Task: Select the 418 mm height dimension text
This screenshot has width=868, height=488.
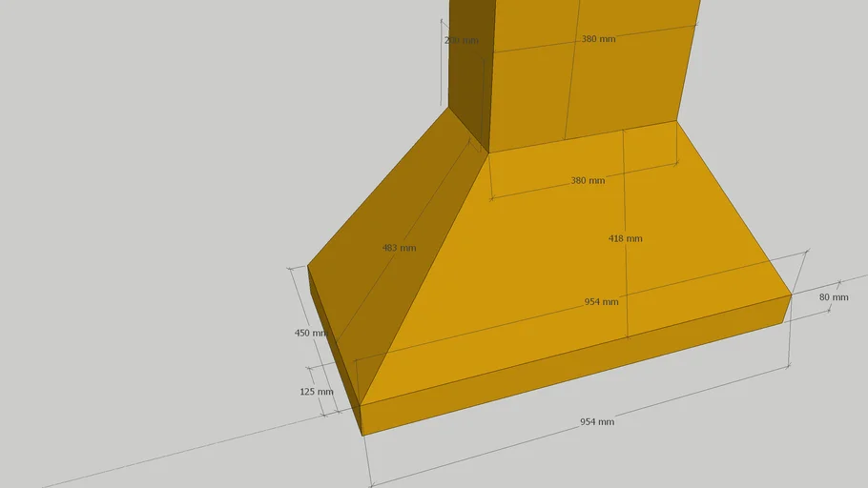Action: (x=626, y=238)
